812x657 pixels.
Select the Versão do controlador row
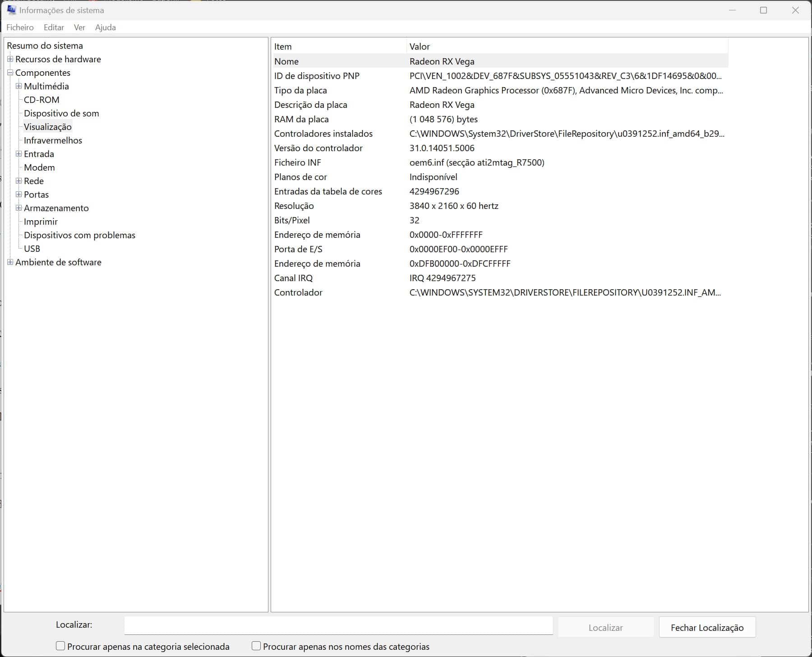pos(318,148)
